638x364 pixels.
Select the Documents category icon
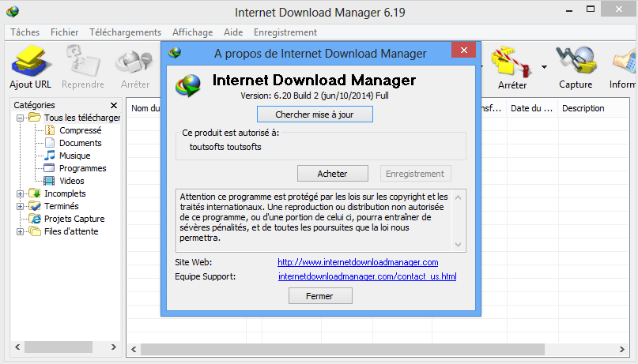click(50, 143)
